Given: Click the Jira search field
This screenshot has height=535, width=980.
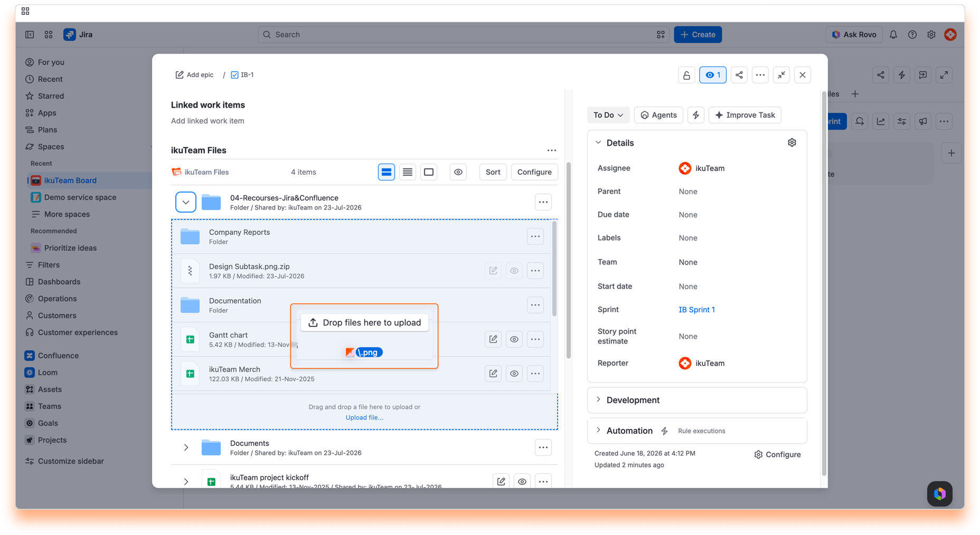Looking at the screenshot, I should pos(464,35).
